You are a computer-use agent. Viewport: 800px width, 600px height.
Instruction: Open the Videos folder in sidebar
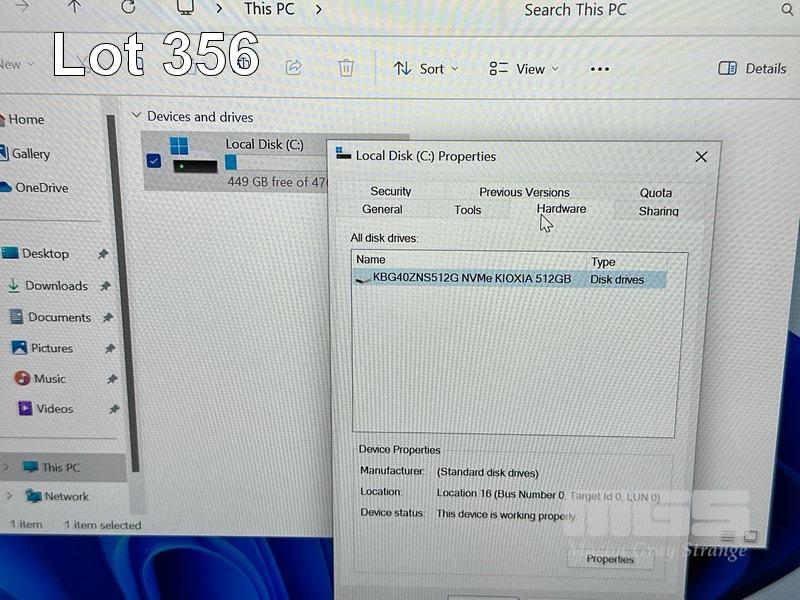(54, 409)
